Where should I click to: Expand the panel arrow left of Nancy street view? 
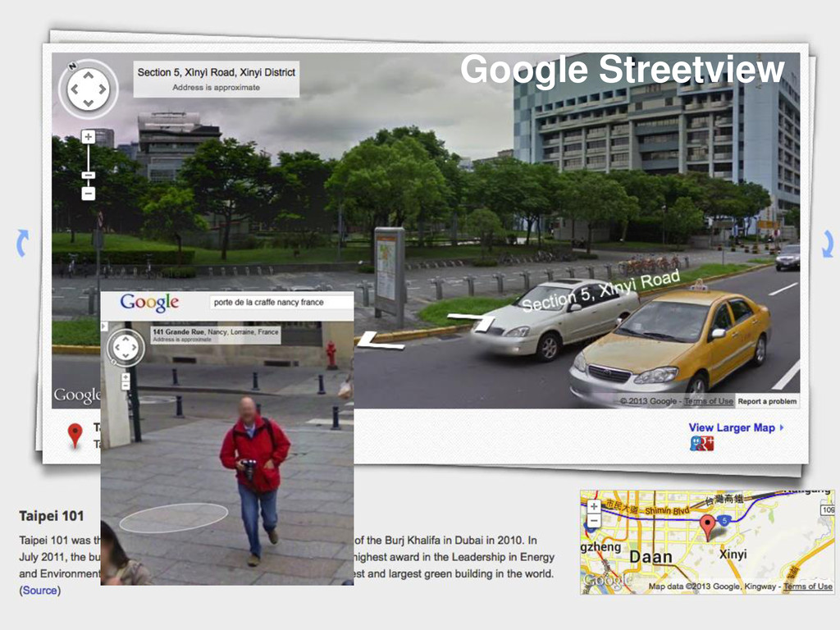[104, 326]
